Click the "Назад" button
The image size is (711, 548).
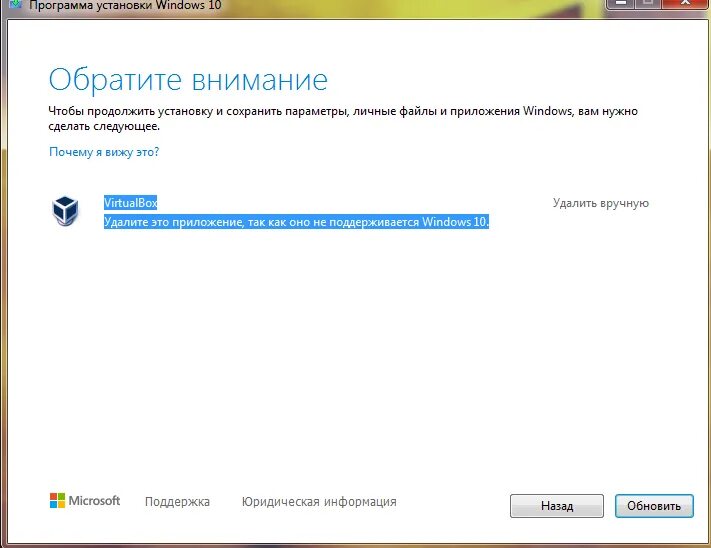(557, 506)
